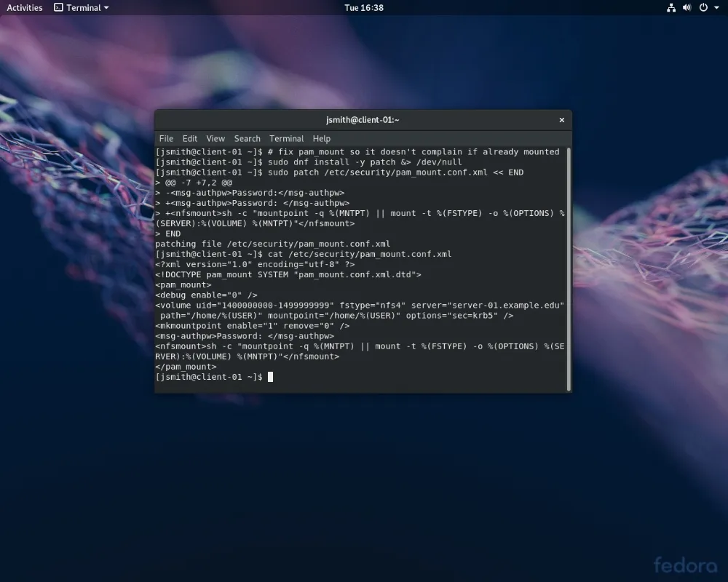Open the Search menu
This screenshot has height=582, width=728.
(x=247, y=138)
